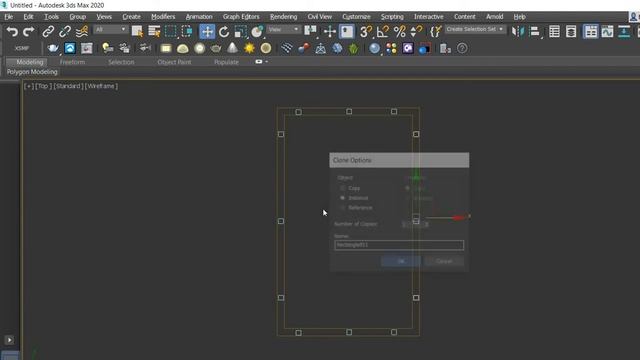Toggle Keyboard Shortcut Override
640x360 pixels.
tap(347, 31)
